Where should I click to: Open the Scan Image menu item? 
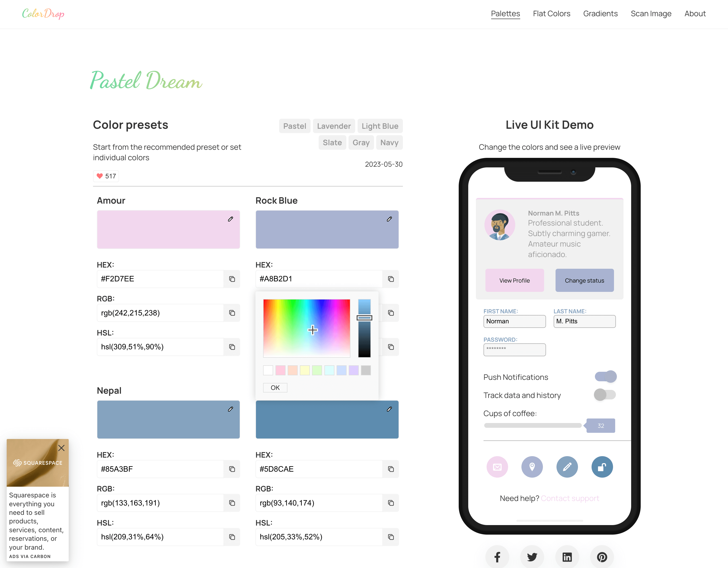(x=650, y=13)
